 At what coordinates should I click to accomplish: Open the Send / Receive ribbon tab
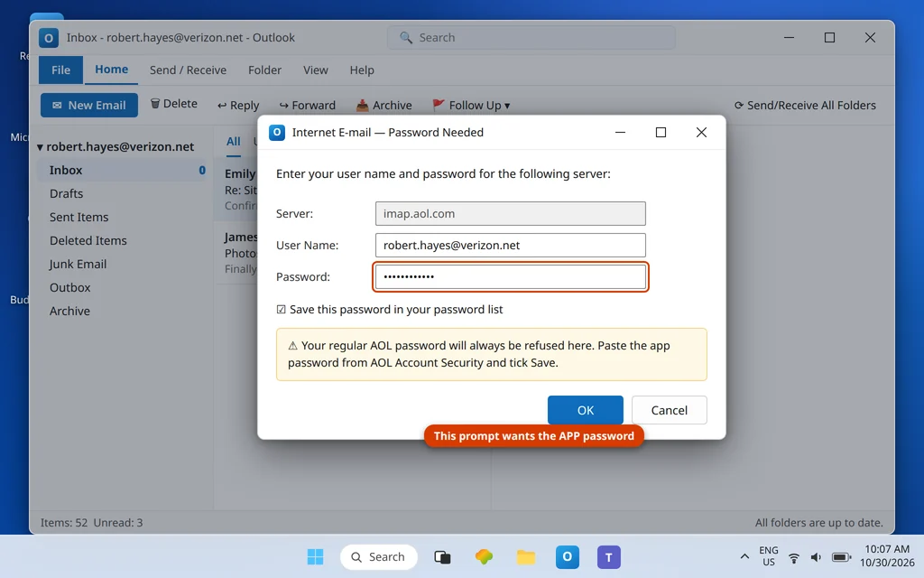pos(188,70)
